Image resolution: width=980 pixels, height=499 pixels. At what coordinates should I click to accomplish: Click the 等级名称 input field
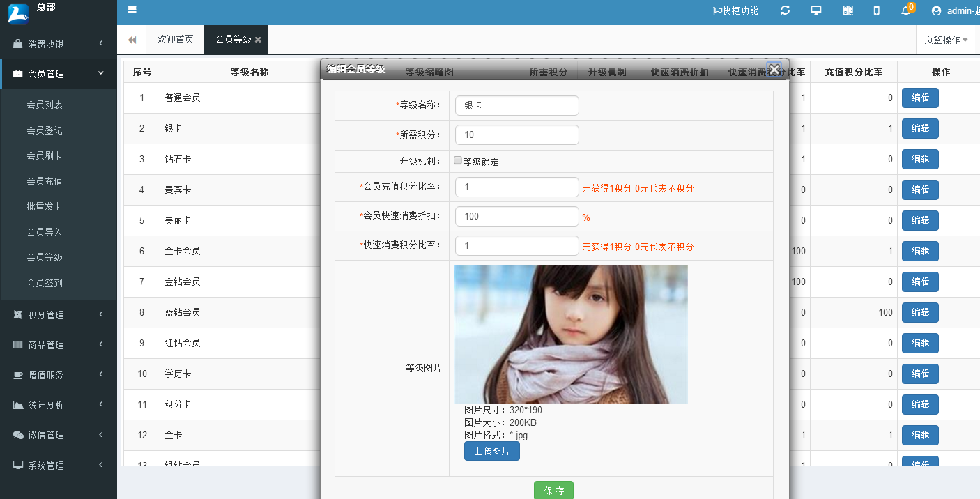[x=516, y=106]
